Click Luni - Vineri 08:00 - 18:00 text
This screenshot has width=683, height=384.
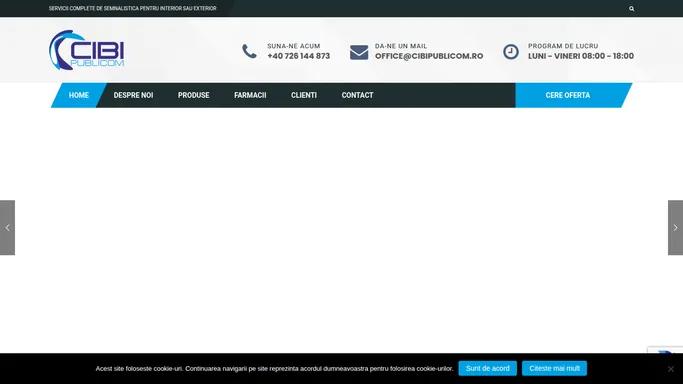tap(581, 56)
